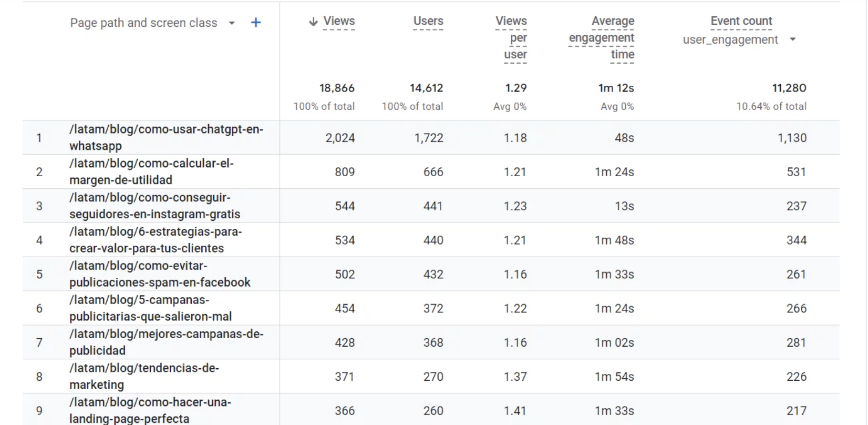Click the como-conseguir-seguidores-en-instagram-gratis path
The image size is (868, 425).
pyautogui.click(x=154, y=206)
